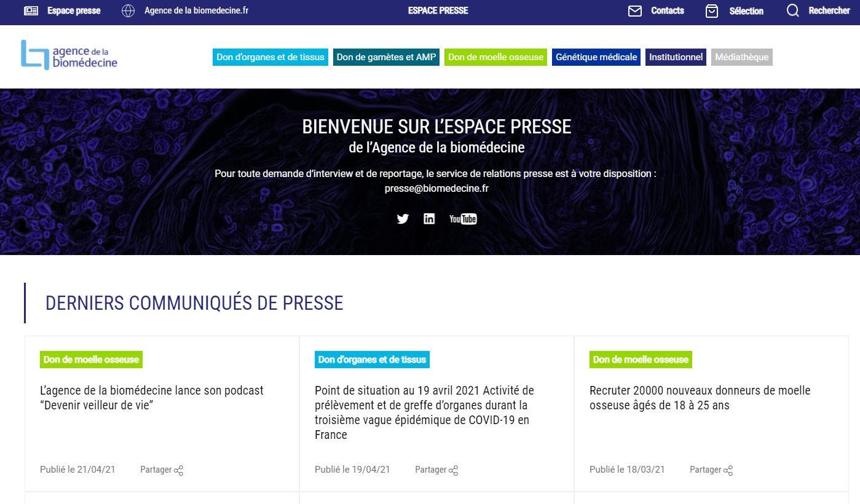Click Partager on the podcast card
860x504 pixels.
pyautogui.click(x=156, y=470)
